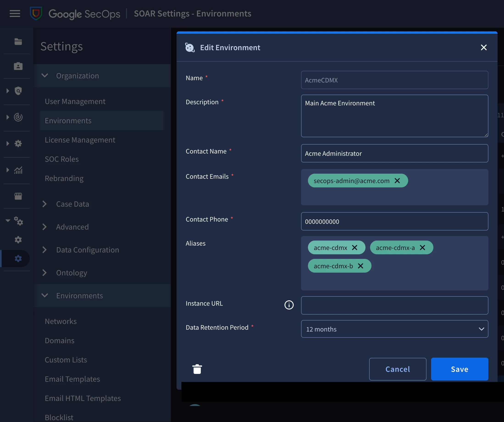Viewport: 504px width, 422px height.
Task: Open the marketplace store icon
Action: coord(18,196)
